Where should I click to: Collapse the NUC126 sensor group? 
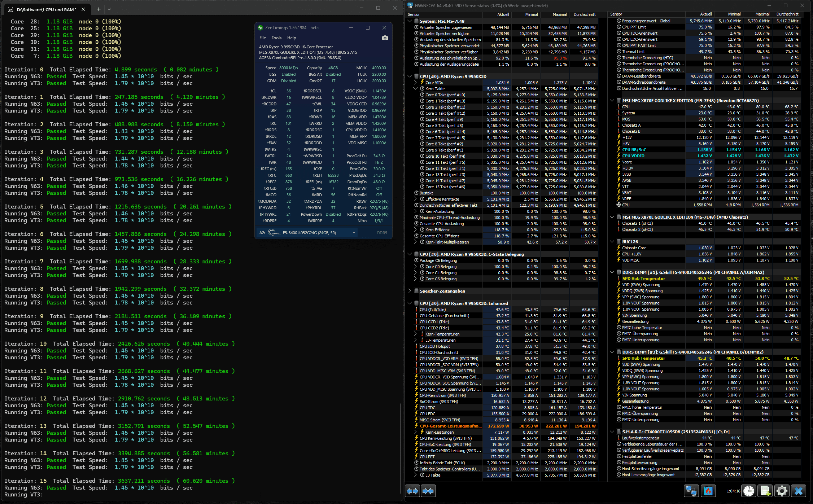(x=612, y=242)
